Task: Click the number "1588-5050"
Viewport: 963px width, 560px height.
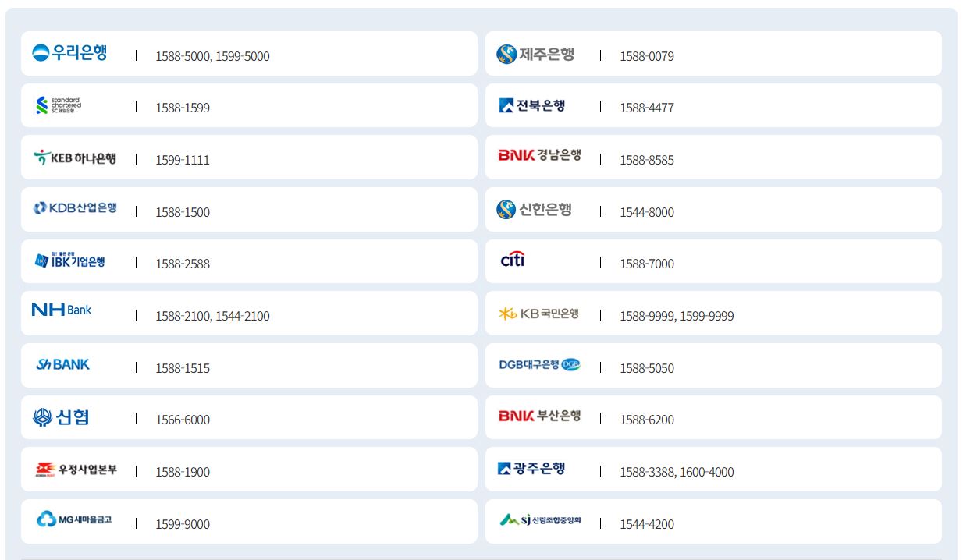Action: coord(647,368)
